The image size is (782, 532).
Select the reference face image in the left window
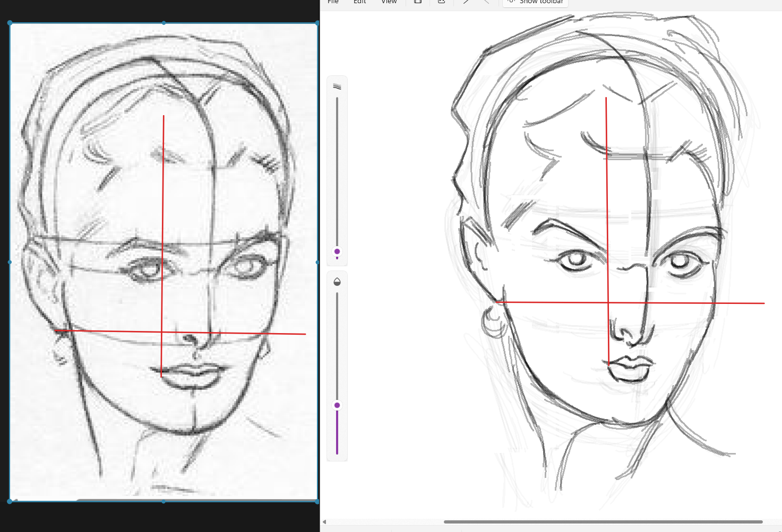coord(164,262)
